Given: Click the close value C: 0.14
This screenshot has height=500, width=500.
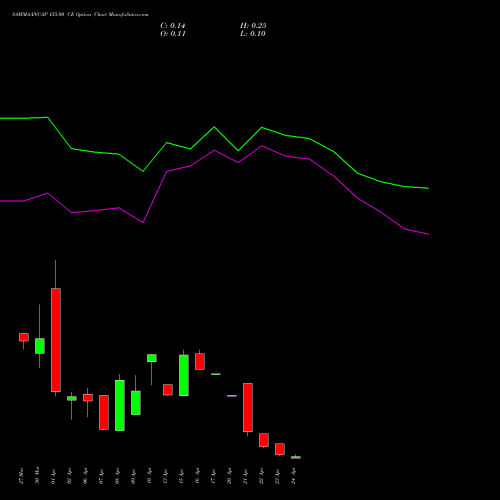Looking at the screenshot, I should pyautogui.click(x=173, y=26).
